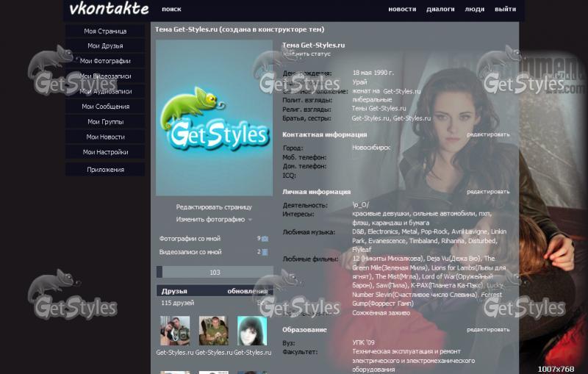
Task: Open Фотографии со мной link
Action: pyautogui.click(x=190, y=238)
